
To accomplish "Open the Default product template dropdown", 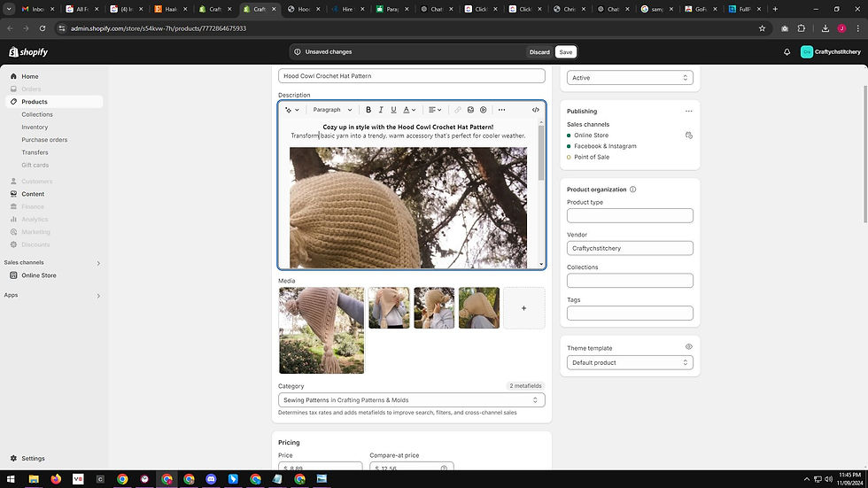I will coord(630,362).
